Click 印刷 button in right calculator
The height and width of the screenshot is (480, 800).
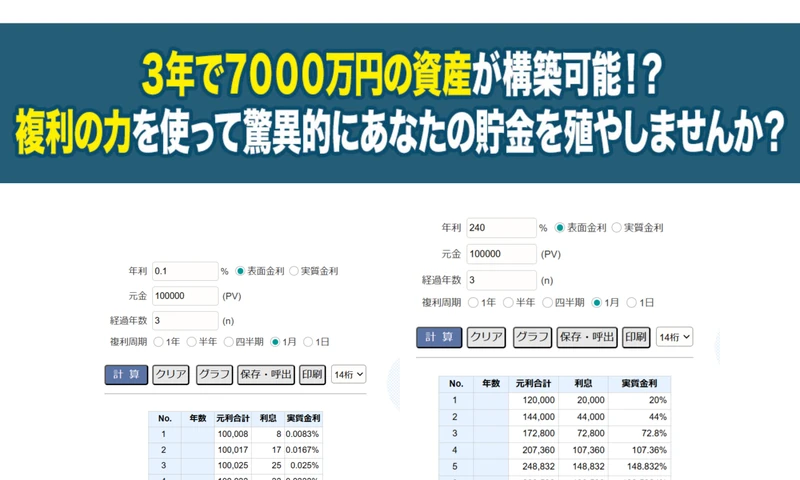point(636,337)
